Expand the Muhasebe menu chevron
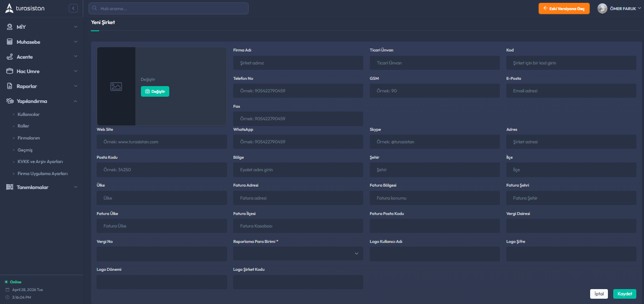The height and width of the screenshot is (304, 644). (x=76, y=42)
